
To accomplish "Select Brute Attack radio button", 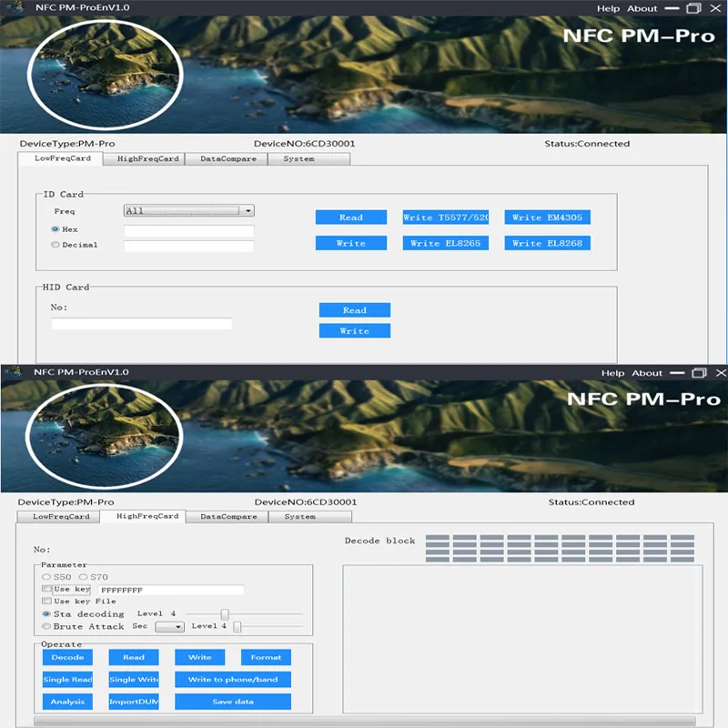I will point(46,626).
